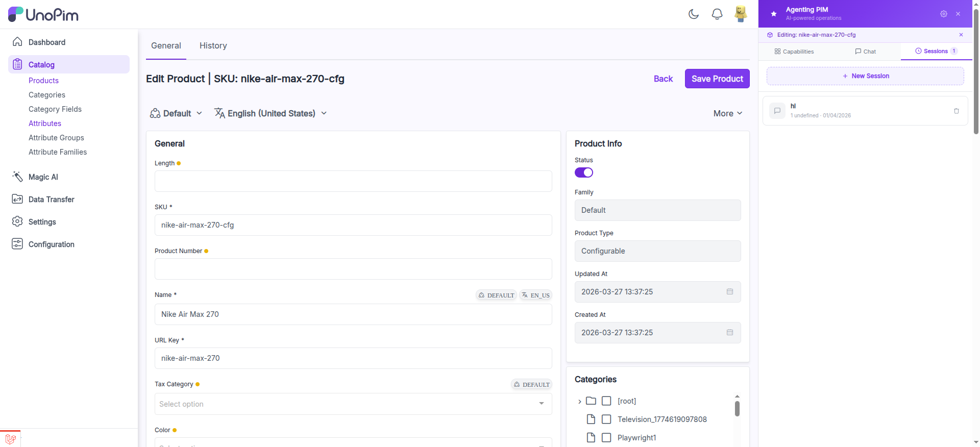Click the Settings gear icon in sidebar
Viewport: 980px width, 447px height.
pos(17,221)
